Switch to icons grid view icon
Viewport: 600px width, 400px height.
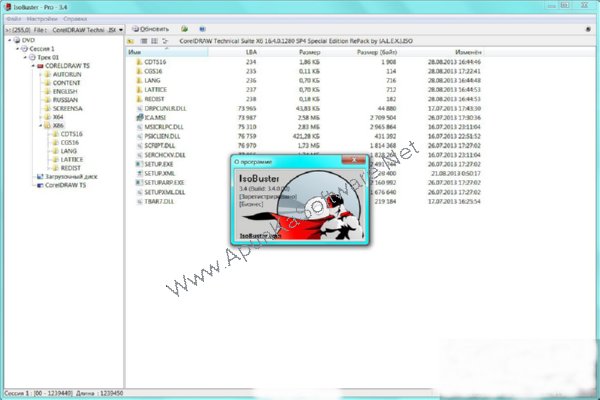[x=154, y=41]
